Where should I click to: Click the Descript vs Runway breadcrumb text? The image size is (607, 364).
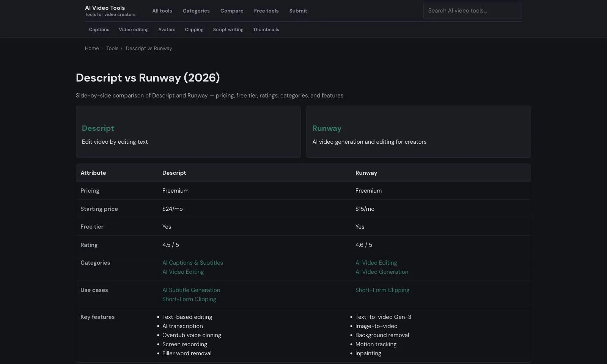coord(149,48)
